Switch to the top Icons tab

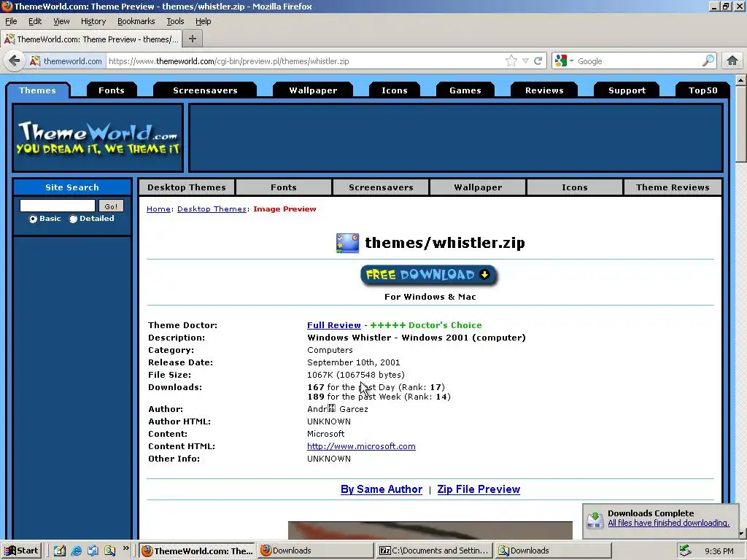395,90
